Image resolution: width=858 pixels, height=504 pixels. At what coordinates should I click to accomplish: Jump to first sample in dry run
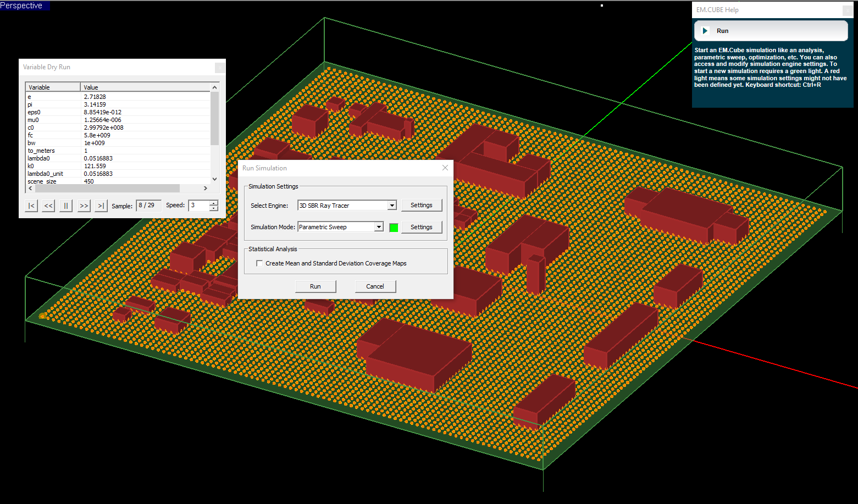(x=31, y=206)
